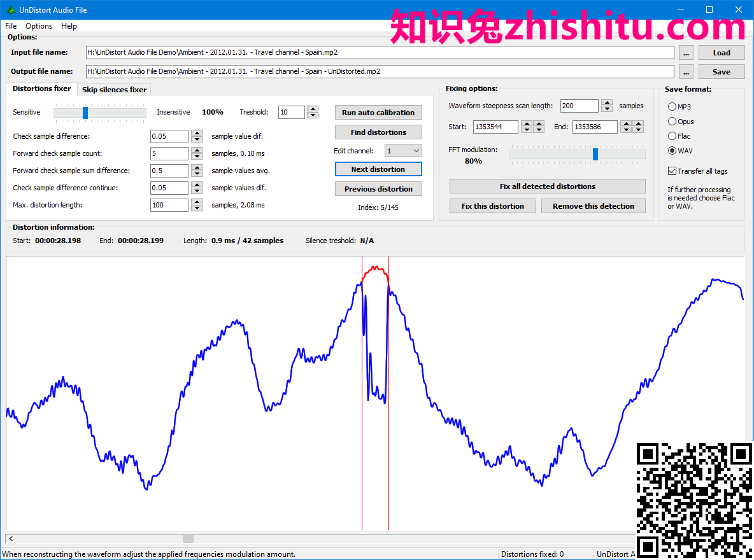Decrease Max. distortion length value
This screenshot has width=754, height=560.
pyautogui.click(x=197, y=208)
